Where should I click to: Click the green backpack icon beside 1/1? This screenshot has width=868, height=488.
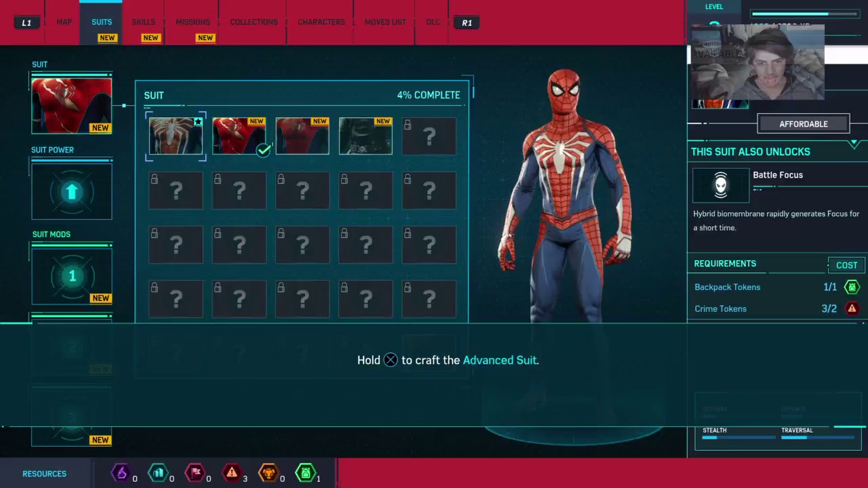pos(852,287)
